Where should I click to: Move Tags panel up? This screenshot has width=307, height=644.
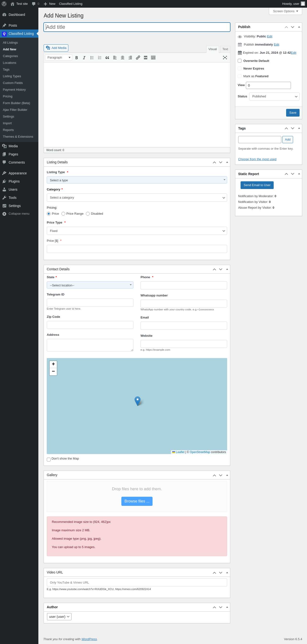[286, 129]
